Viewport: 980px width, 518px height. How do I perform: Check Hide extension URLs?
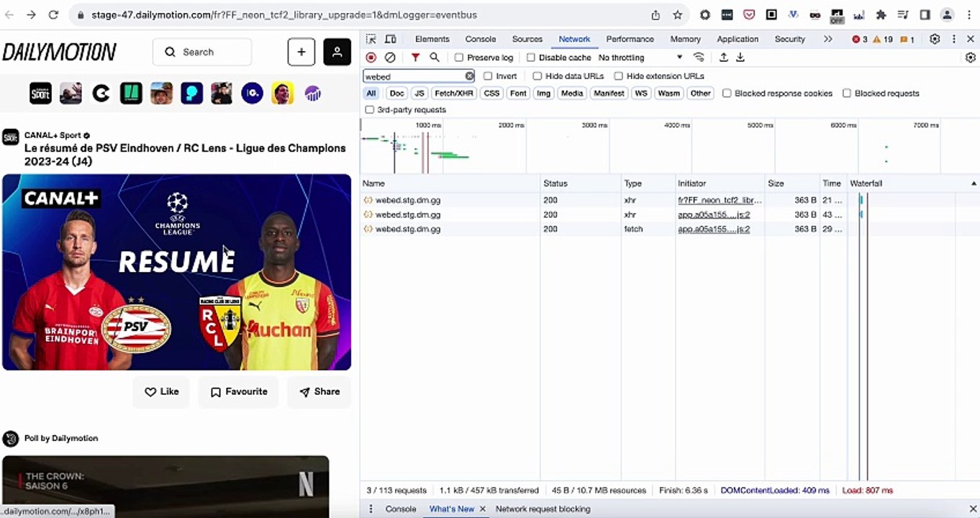pos(618,76)
